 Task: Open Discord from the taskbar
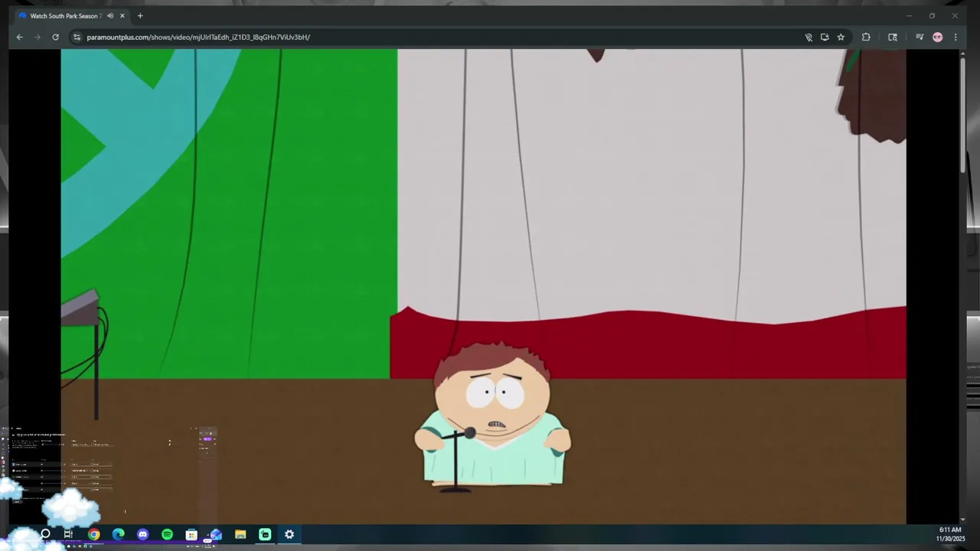pyautogui.click(x=142, y=534)
